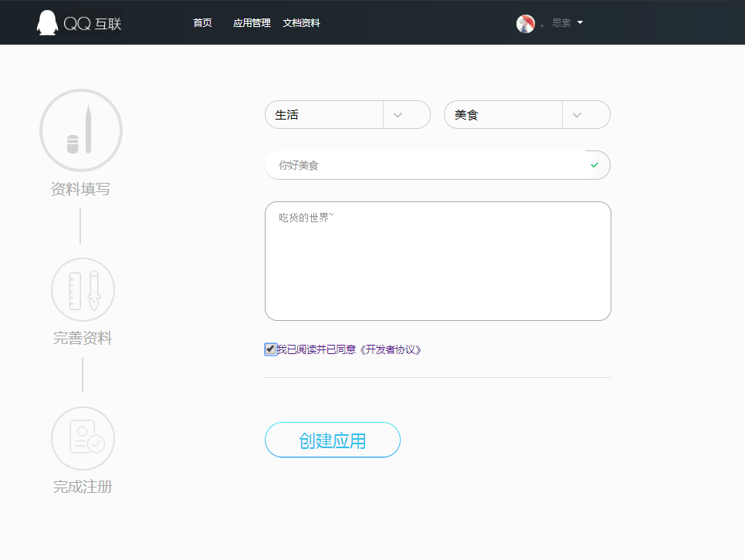Click the 完善资料 ruler and pen step icon
The height and width of the screenshot is (560, 745).
(83, 289)
